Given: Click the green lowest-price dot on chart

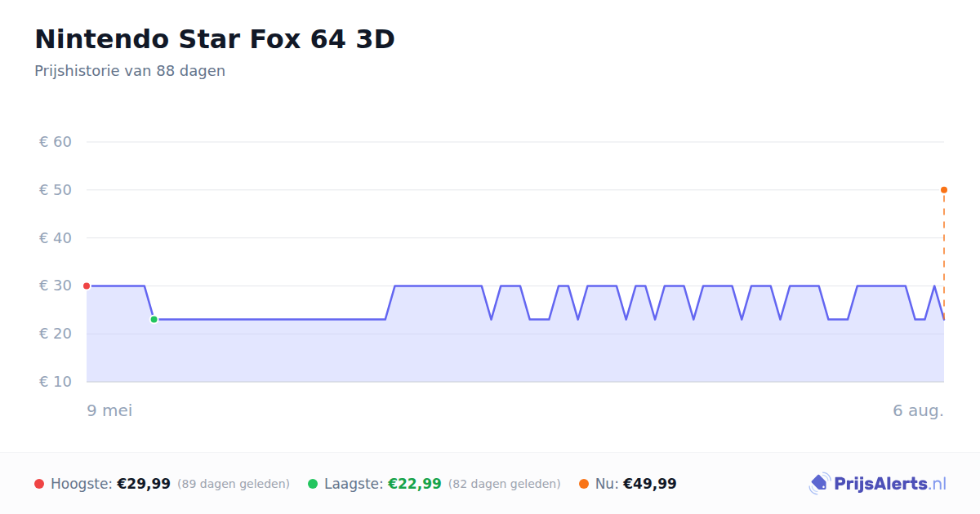Looking at the screenshot, I should (154, 319).
